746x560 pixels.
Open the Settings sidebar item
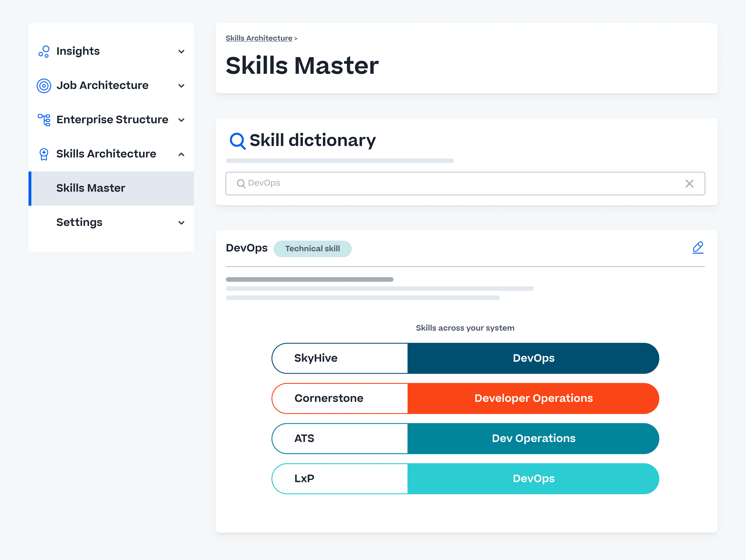(79, 222)
